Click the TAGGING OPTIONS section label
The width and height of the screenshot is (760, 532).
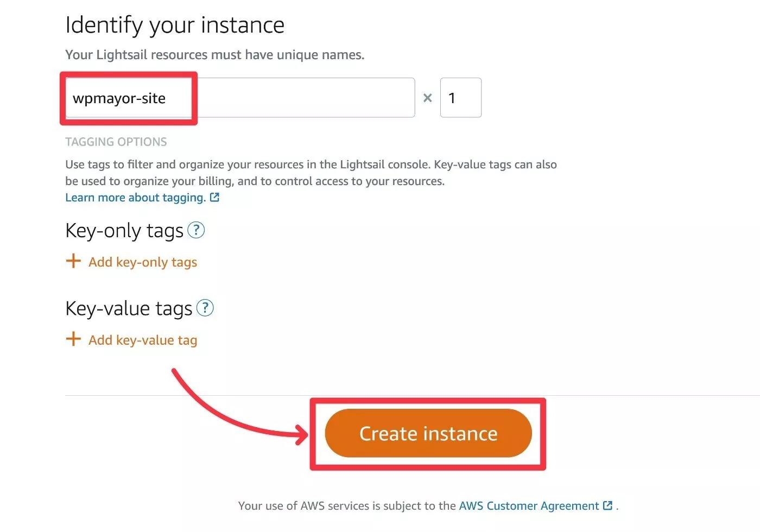116,142
